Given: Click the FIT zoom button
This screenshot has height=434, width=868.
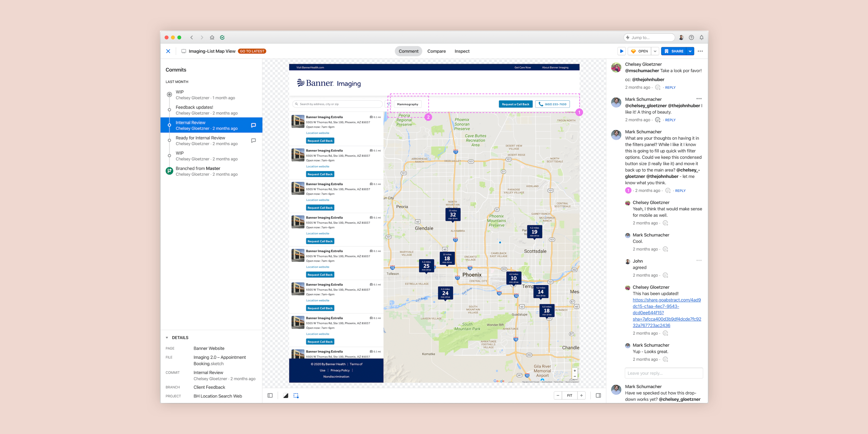Looking at the screenshot, I should (569, 395).
